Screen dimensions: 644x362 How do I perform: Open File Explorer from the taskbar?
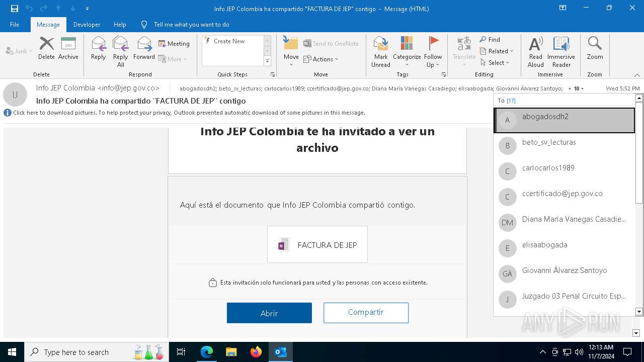coord(231,352)
